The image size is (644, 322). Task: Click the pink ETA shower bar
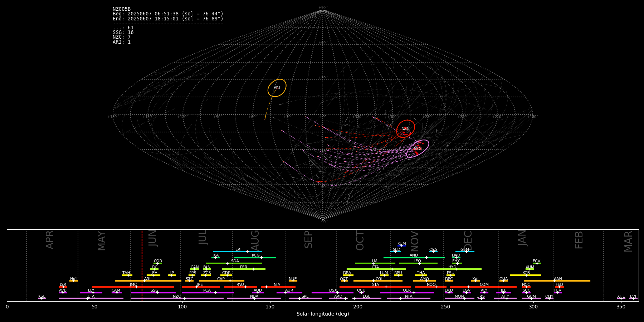(x=91, y=298)
